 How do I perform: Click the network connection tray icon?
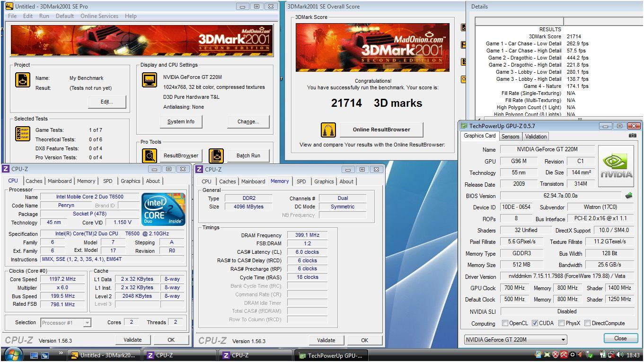pos(611,354)
